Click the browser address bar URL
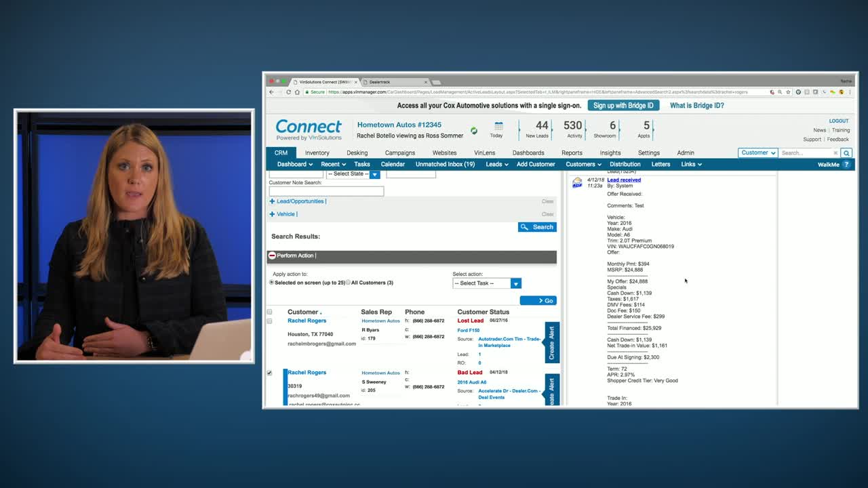Image resolution: width=868 pixels, height=488 pixels. pos(538,92)
